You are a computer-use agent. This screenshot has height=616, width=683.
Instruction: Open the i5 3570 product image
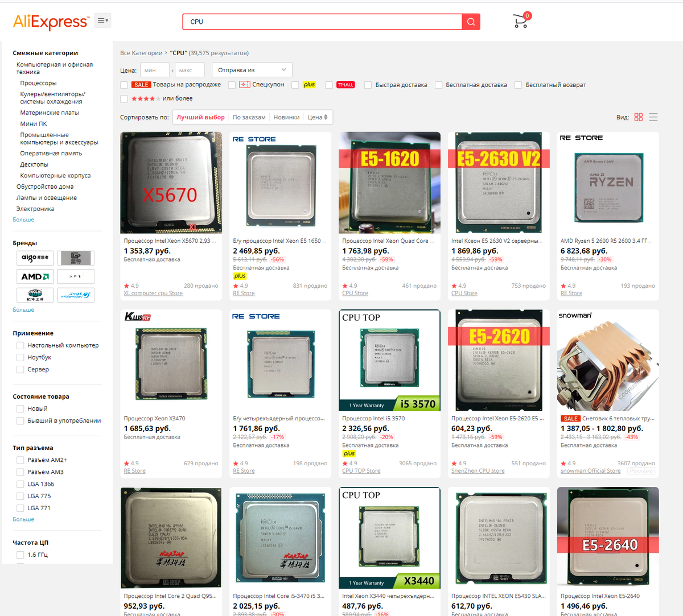(x=389, y=360)
